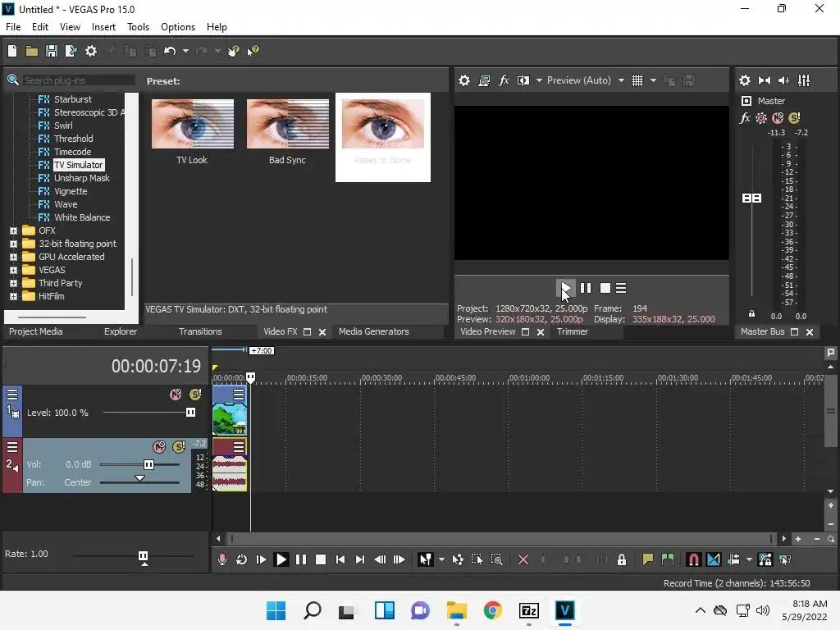Click Play in the Video Preview window
The width and height of the screenshot is (840, 630).
(565, 288)
